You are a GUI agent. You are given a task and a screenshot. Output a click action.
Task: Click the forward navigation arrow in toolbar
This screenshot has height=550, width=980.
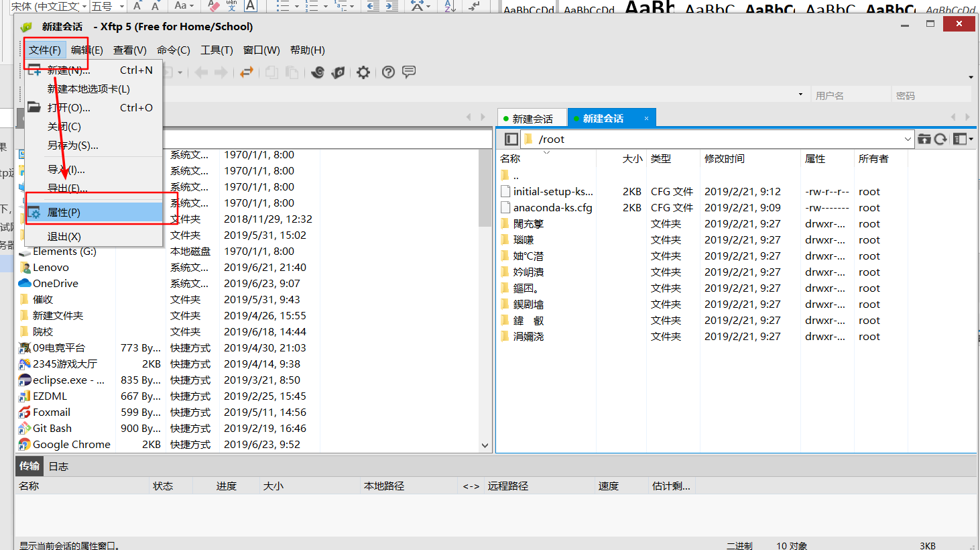pyautogui.click(x=221, y=72)
